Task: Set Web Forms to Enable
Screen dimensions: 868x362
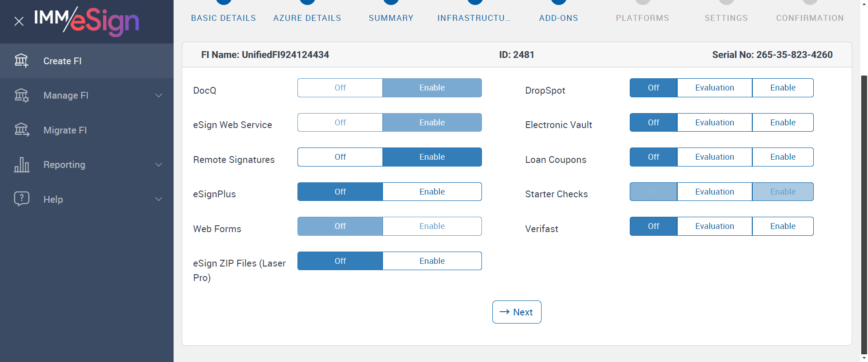Action: point(432,226)
